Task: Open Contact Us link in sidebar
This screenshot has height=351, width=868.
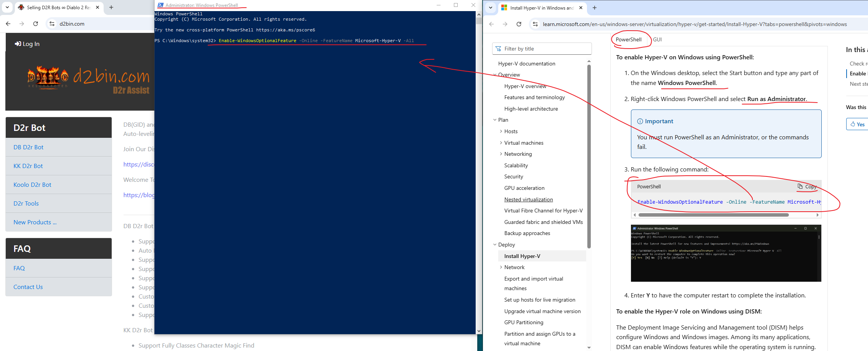Action: point(28,287)
